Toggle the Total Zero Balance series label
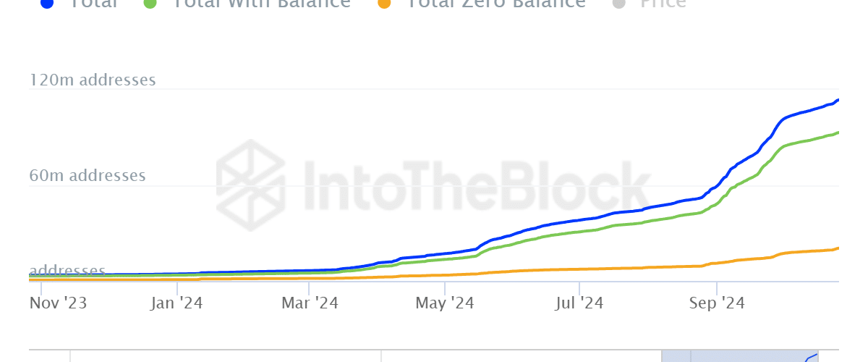The width and height of the screenshot is (868, 362). 496,3
